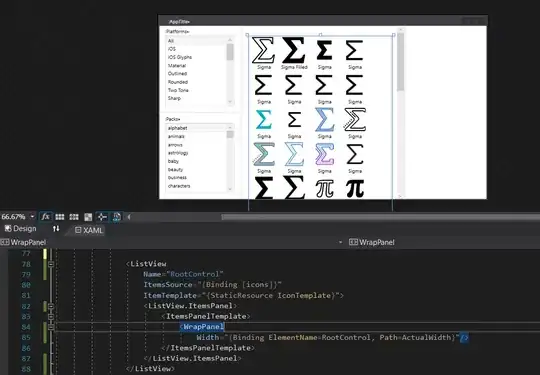Open the zoom percentage dropdown

(x=32, y=217)
